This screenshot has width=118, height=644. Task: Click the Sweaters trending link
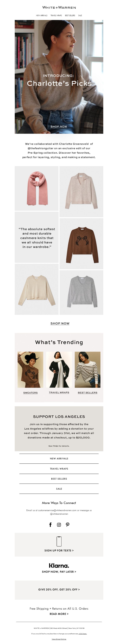[x=30, y=393]
